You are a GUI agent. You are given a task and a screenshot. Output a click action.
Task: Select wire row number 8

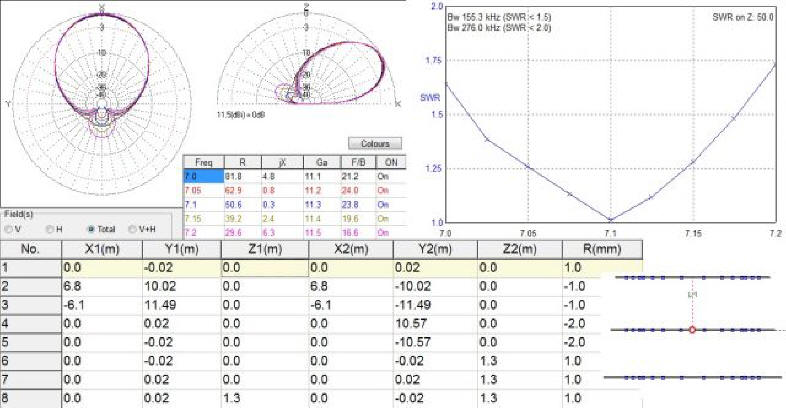pos(31,398)
